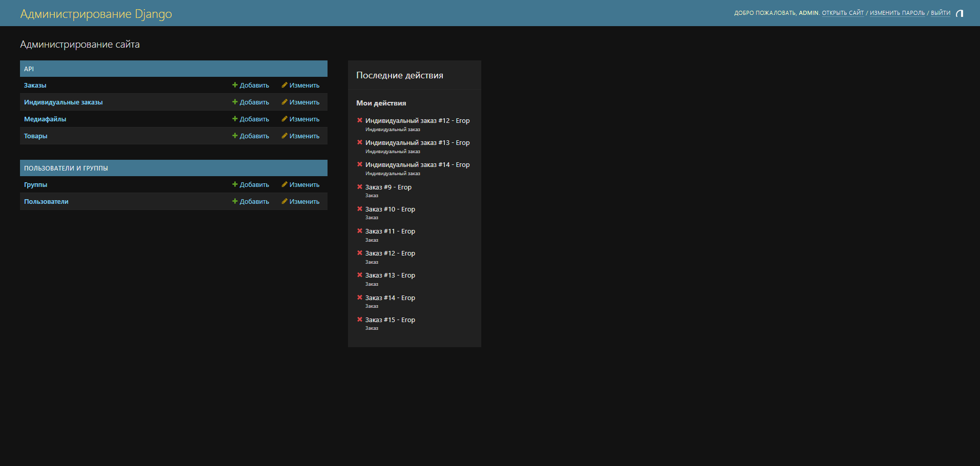Click the red X next to Заказ #9
Screen dimensions: 980x466
click(360, 187)
